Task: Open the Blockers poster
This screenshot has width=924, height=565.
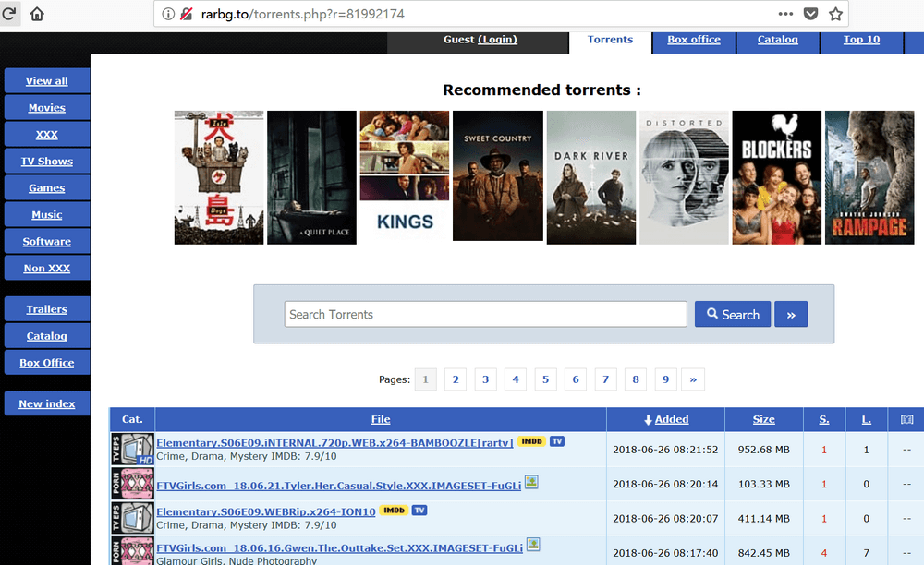Action: [777, 178]
